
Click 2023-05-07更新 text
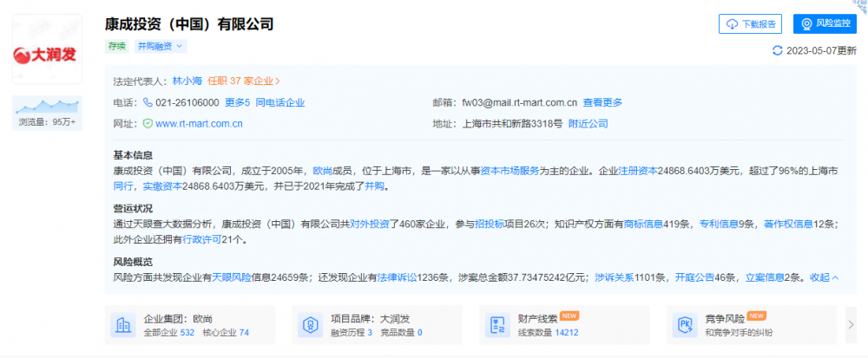click(821, 50)
